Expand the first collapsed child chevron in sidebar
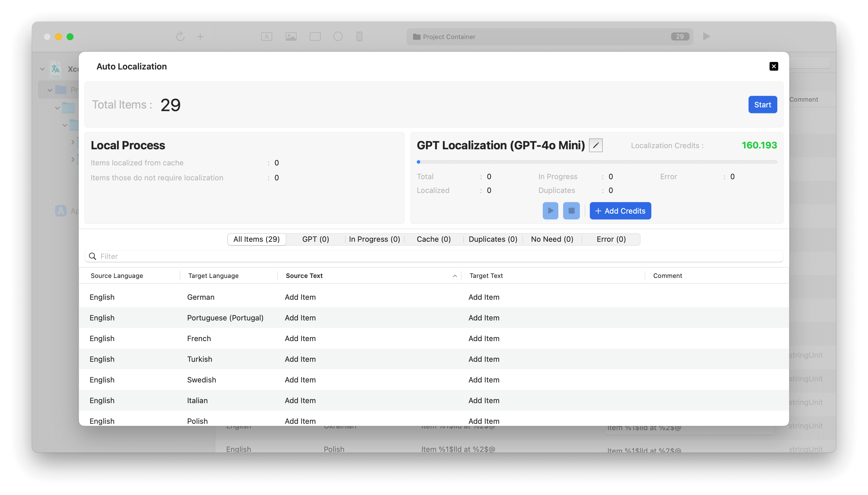 [72, 142]
